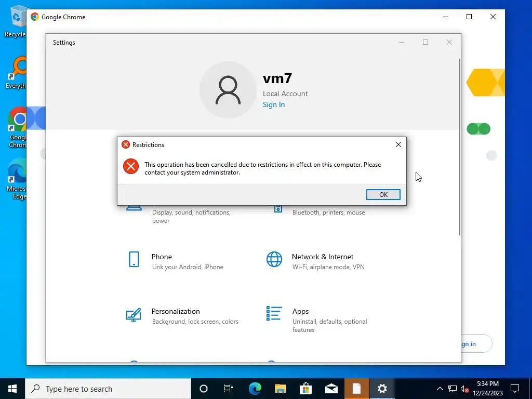Close the Restrictions dialog with X
This screenshot has height=399, width=532.
pos(398,144)
